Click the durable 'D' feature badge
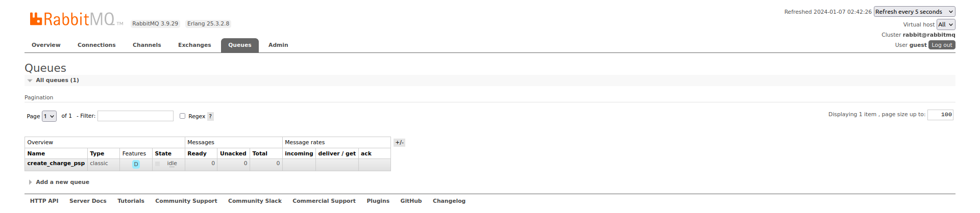 (x=136, y=164)
